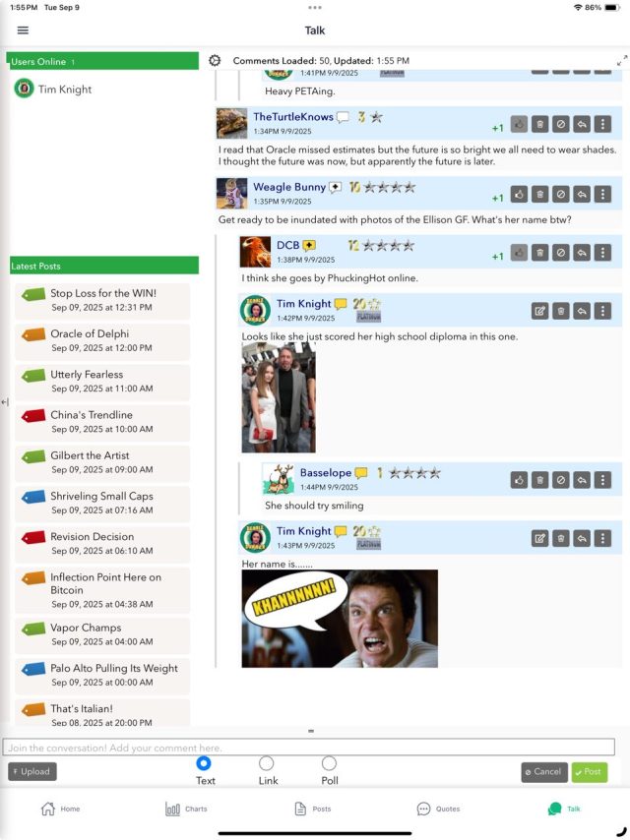
Task: Click the comment input field
Action: tap(308, 748)
